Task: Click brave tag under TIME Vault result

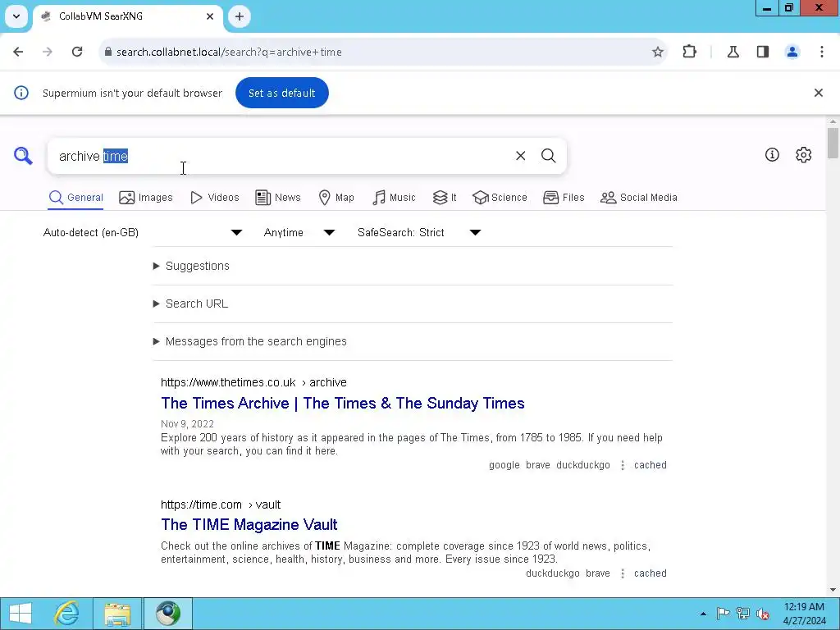Action: 598,573
